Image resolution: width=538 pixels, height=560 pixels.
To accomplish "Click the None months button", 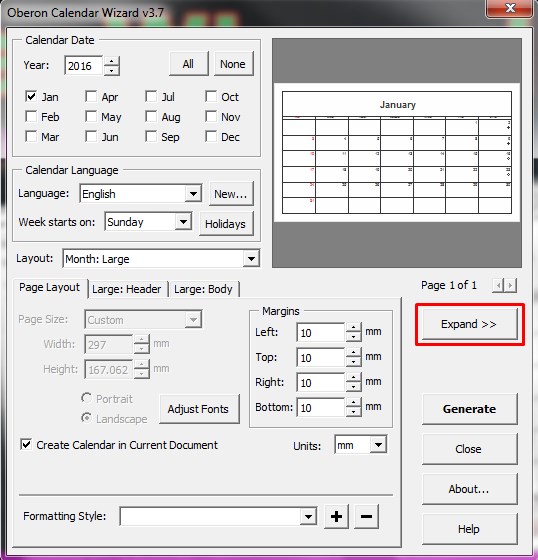I will point(233,64).
